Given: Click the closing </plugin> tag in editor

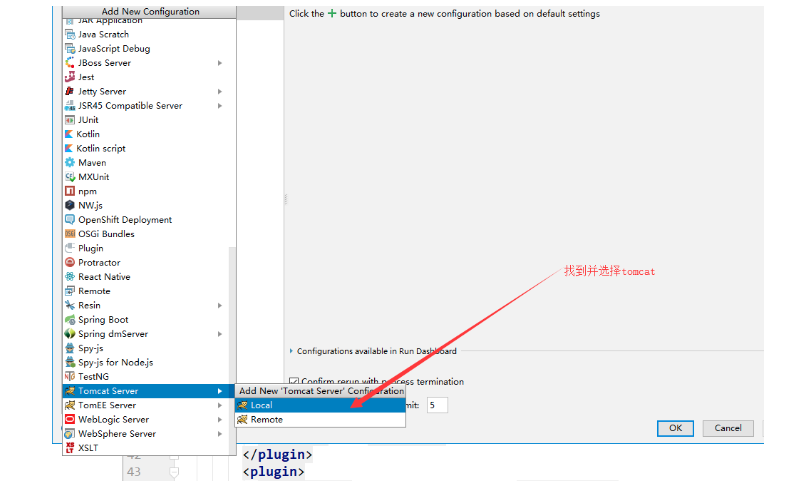Looking at the screenshot, I should [x=277, y=455].
